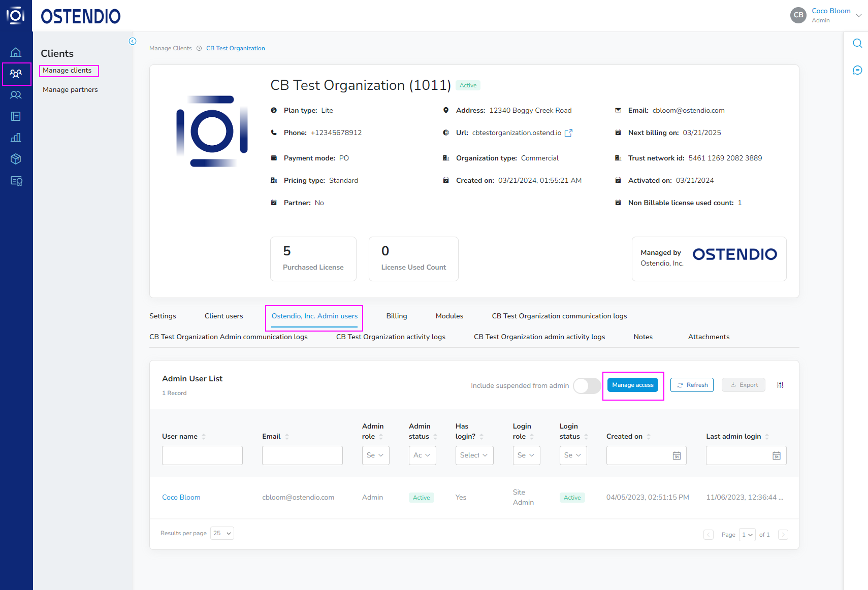Open the calendar icon in Created on filter
868x590 pixels.
(677, 455)
